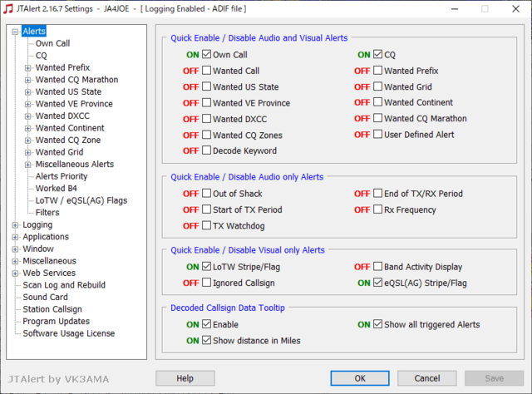Expand the Wanted Prefix tree node
This screenshot has height=394, width=532.
pyautogui.click(x=27, y=68)
